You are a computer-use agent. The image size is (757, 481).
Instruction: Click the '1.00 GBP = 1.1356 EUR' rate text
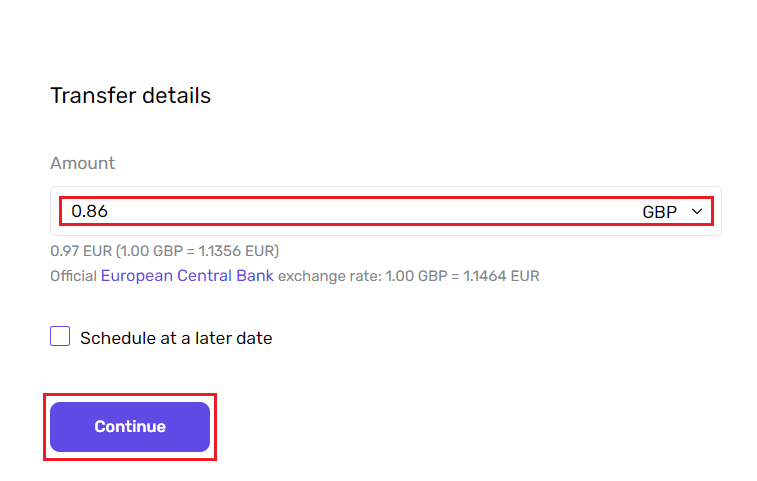coord(197,251)
